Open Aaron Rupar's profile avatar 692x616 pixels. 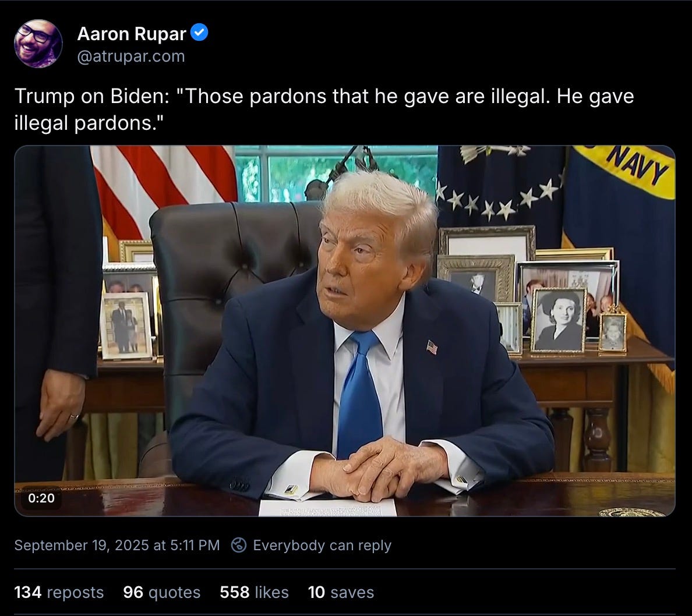[38, 44]
